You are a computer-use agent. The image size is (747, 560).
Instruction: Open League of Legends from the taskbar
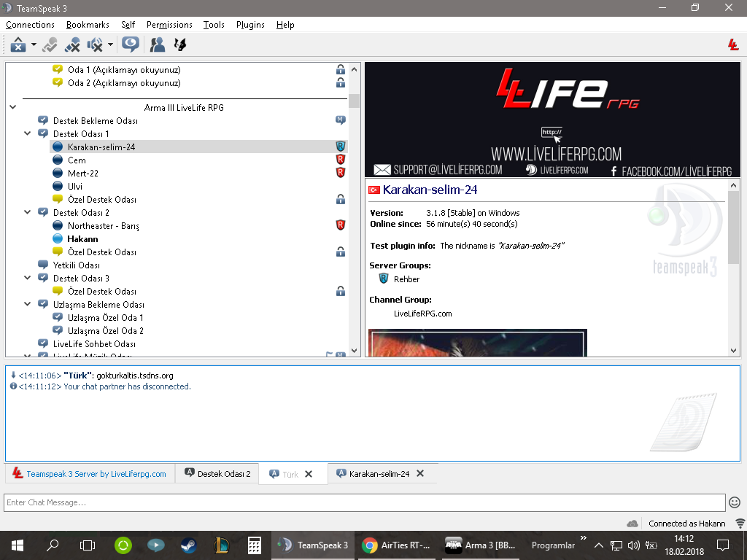tap(222, 545)
